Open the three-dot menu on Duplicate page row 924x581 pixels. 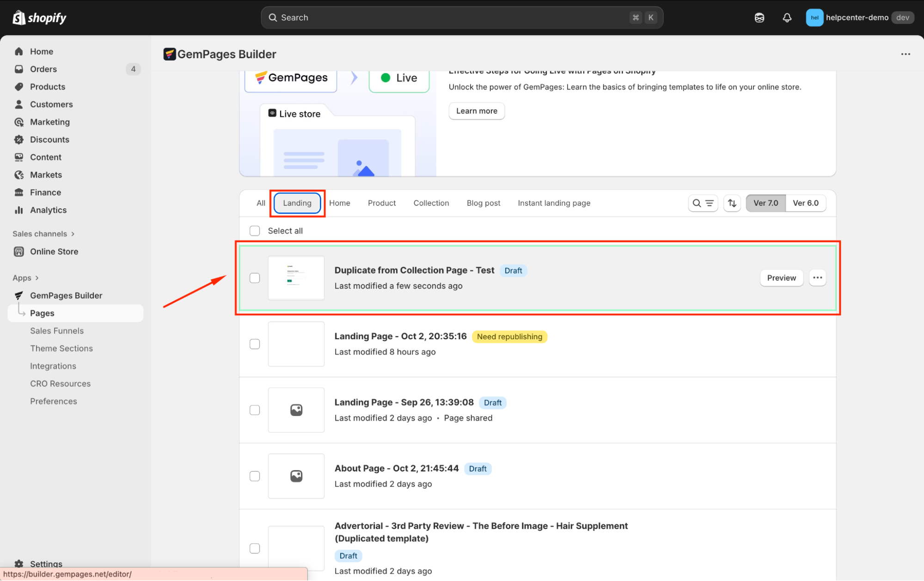[x=817, y=278]
